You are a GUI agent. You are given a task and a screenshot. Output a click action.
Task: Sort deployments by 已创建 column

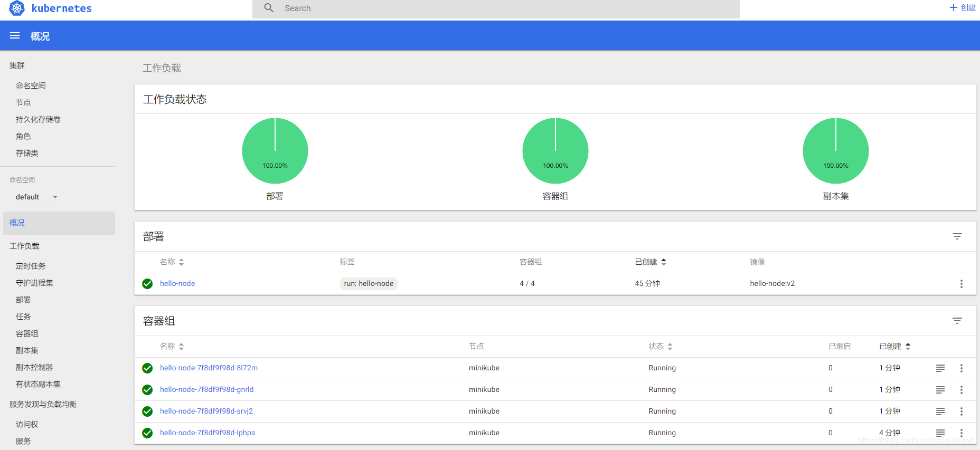pos(651,262)
